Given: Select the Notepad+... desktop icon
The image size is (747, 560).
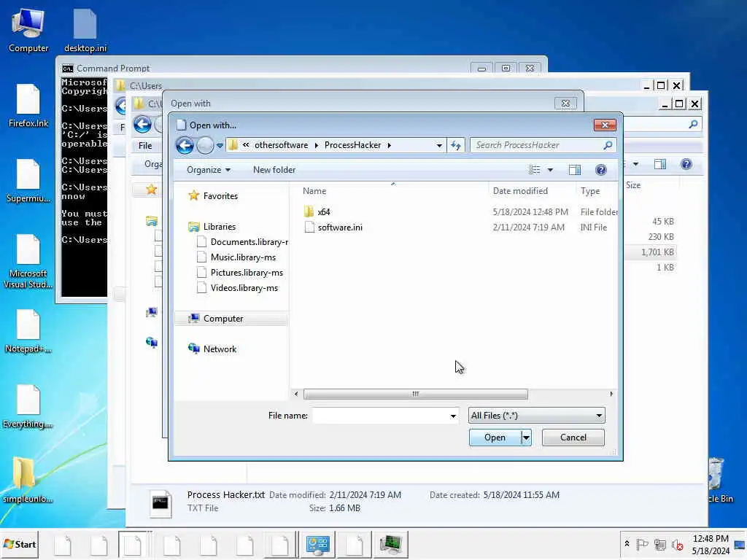Looking at the screenshot, I should tap(28, 332).
